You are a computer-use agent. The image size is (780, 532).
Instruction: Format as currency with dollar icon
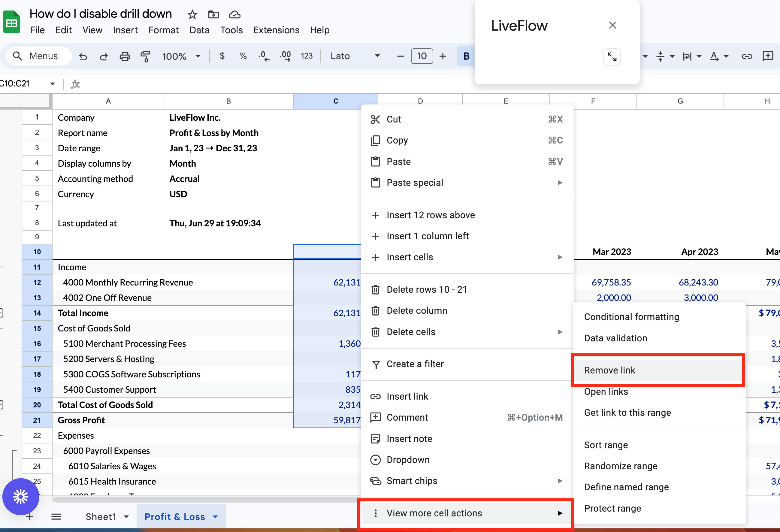pos(222,56)
